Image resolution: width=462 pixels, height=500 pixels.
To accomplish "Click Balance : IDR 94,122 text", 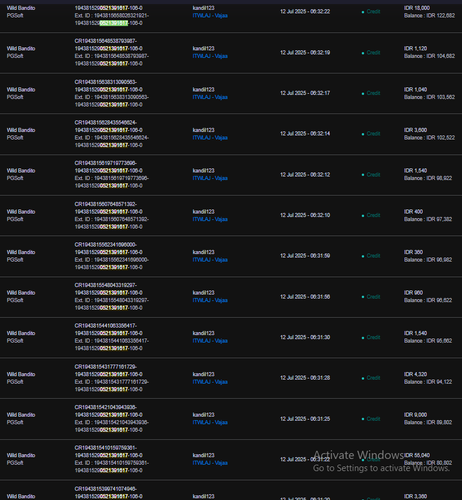I will pos(428,382).
